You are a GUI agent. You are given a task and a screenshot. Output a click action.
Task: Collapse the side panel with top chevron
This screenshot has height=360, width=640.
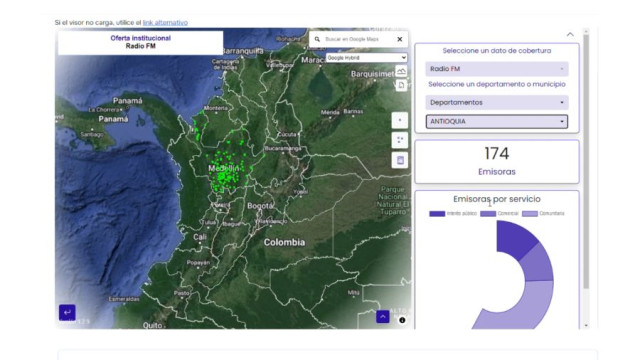[x=570, y=35]
